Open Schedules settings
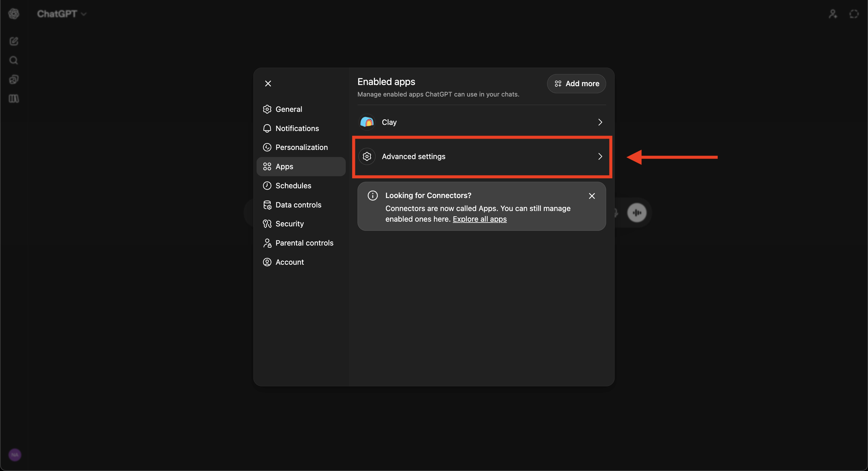 coord(301,186)
